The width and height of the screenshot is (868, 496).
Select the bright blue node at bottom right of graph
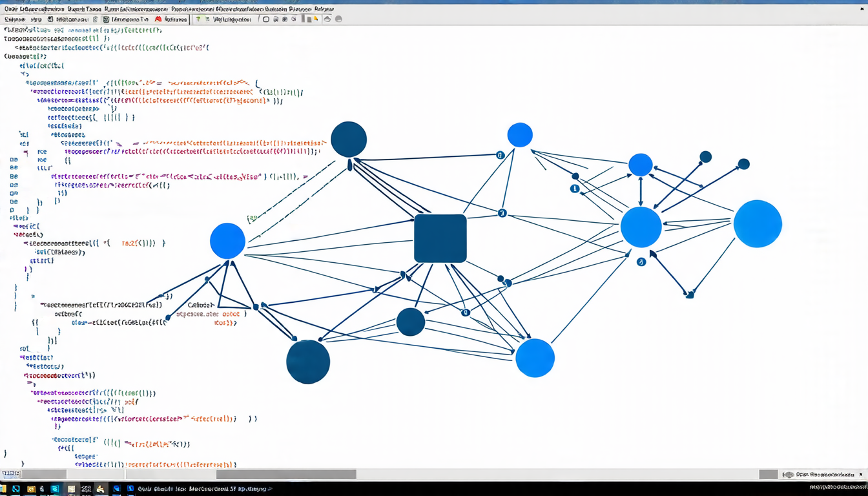pos(535,358)
